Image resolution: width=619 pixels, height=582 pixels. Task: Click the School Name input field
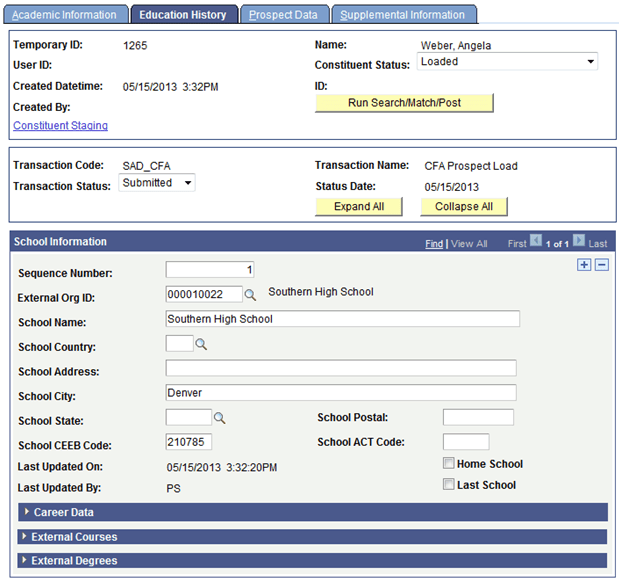click(x=343, y=319)
